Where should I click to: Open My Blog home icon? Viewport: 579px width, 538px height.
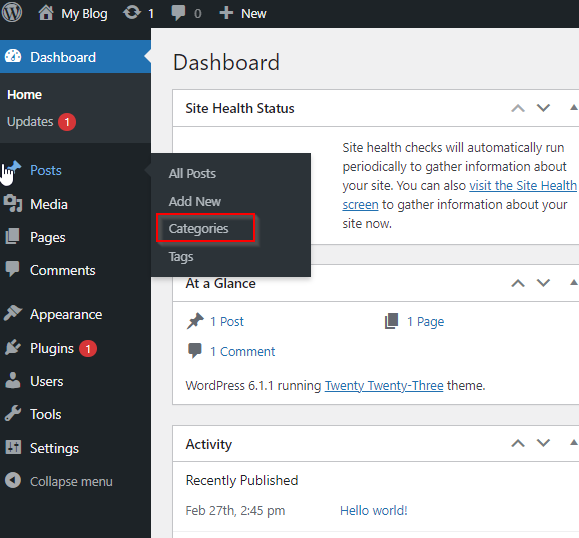click(46, 13)
